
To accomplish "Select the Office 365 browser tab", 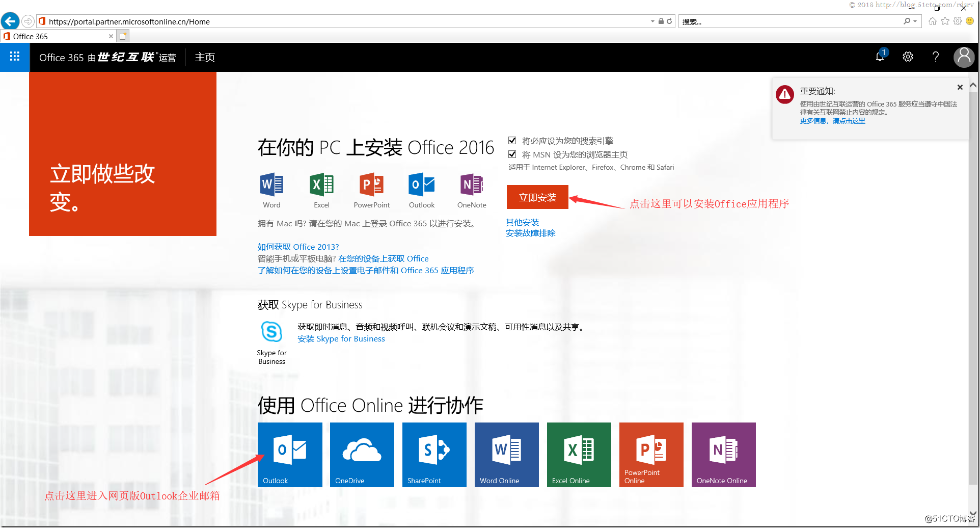I will [x=58, y=36].
